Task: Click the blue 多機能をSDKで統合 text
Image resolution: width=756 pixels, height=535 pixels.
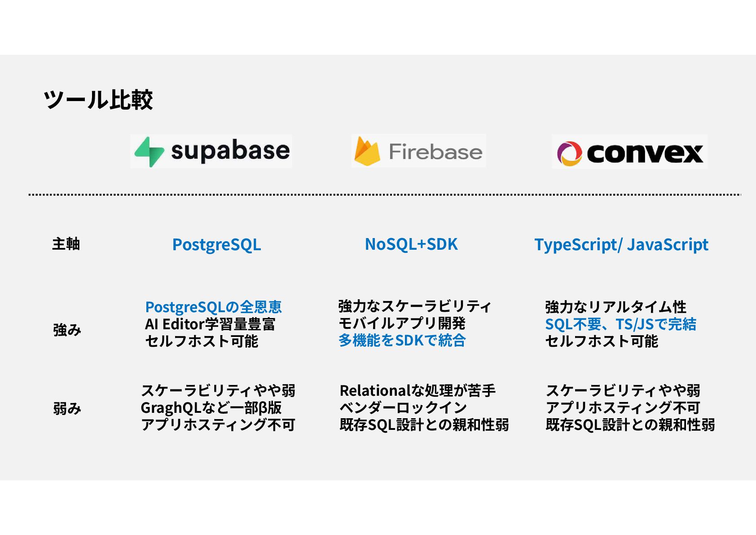Action: (402, 340)
